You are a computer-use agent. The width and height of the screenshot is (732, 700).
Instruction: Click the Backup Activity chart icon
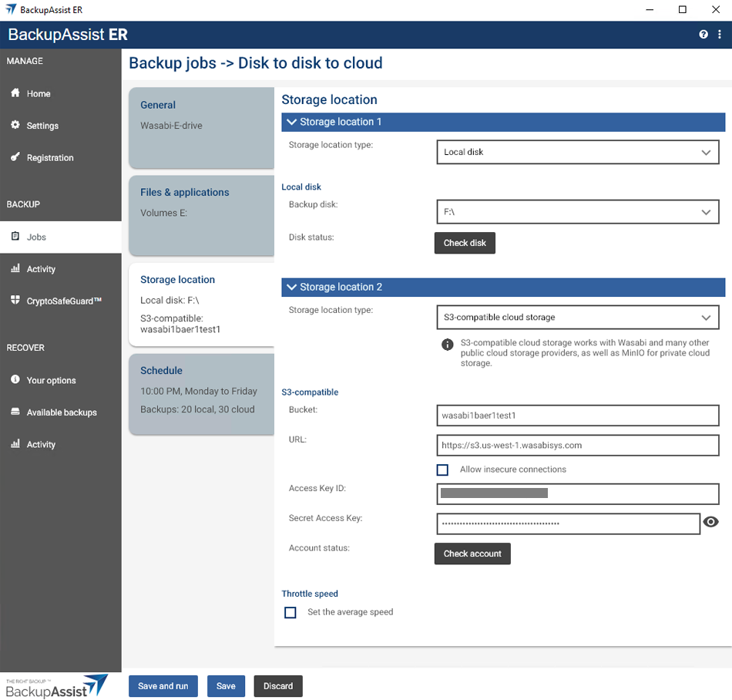pos(15,268)
